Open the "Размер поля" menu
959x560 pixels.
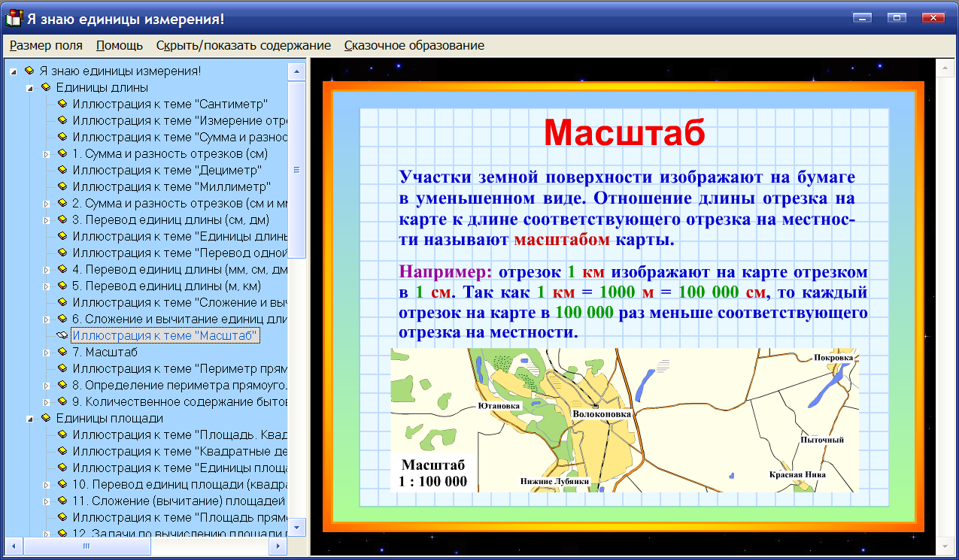pyautogui.click(x=46, y=45)
